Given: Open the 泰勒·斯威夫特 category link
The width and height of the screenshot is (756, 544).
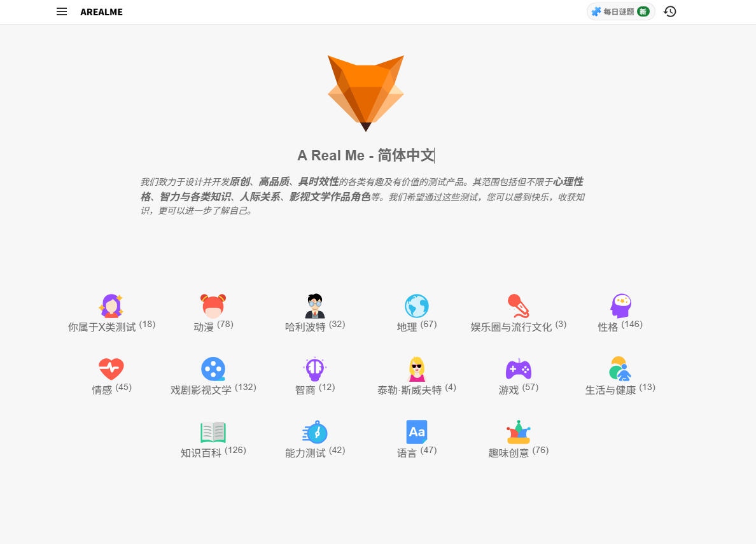Looking at the screenshot, I should [x=409, y=389].
